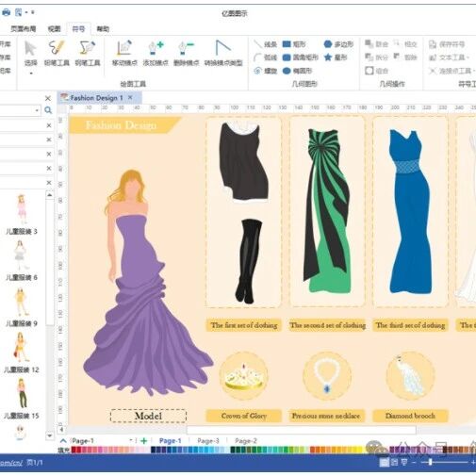Activate the add anchor point tool
The image size is (476, 476).
(x=156, y=53)
